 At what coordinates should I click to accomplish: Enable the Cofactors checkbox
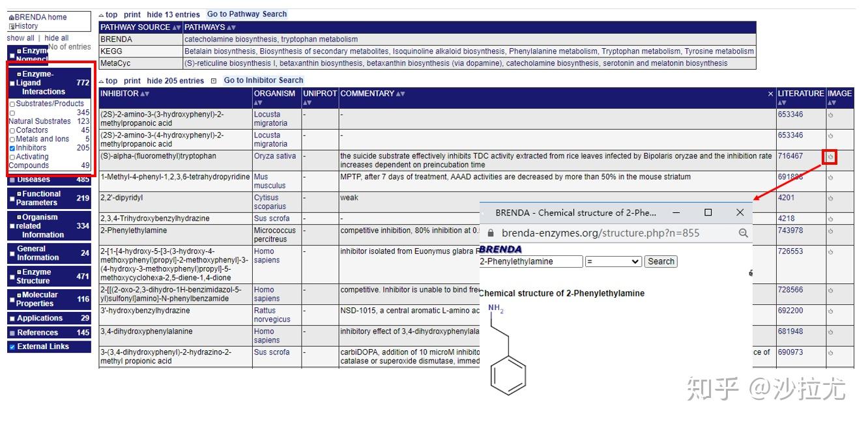tap(12, 130)
